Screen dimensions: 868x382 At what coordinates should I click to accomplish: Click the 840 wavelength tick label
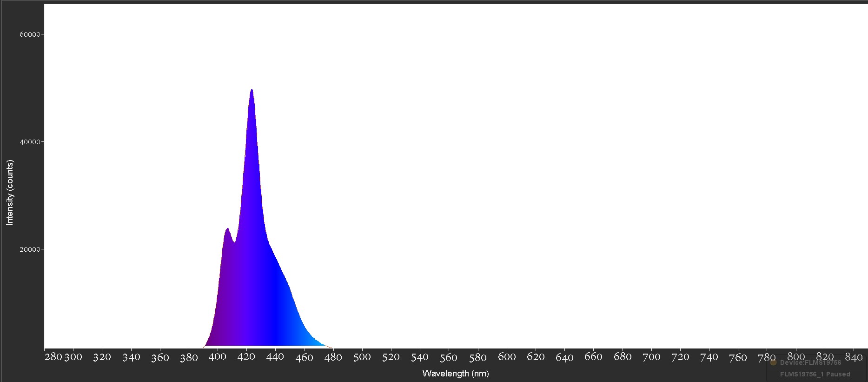(854, 357)
